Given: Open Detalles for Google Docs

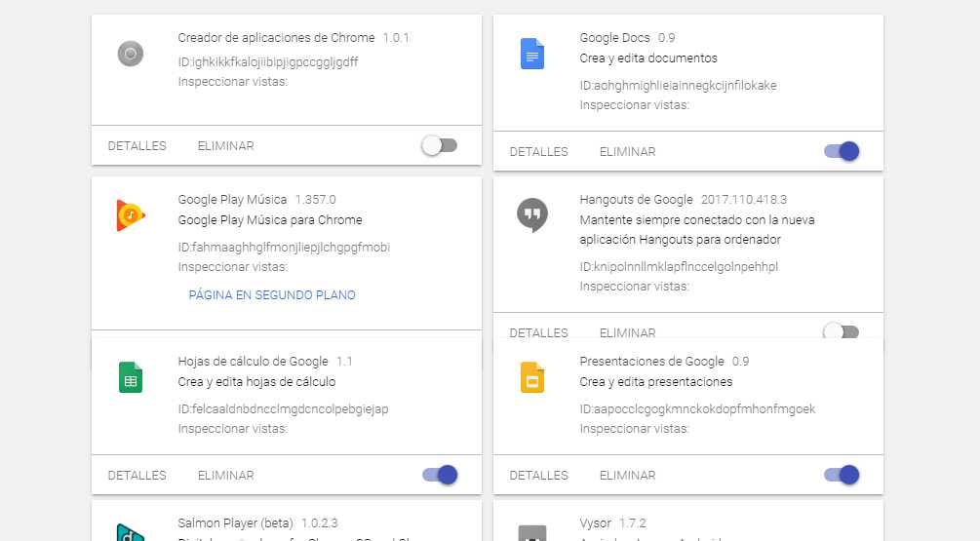Looking at the screenshot, I should click(538, 151).
